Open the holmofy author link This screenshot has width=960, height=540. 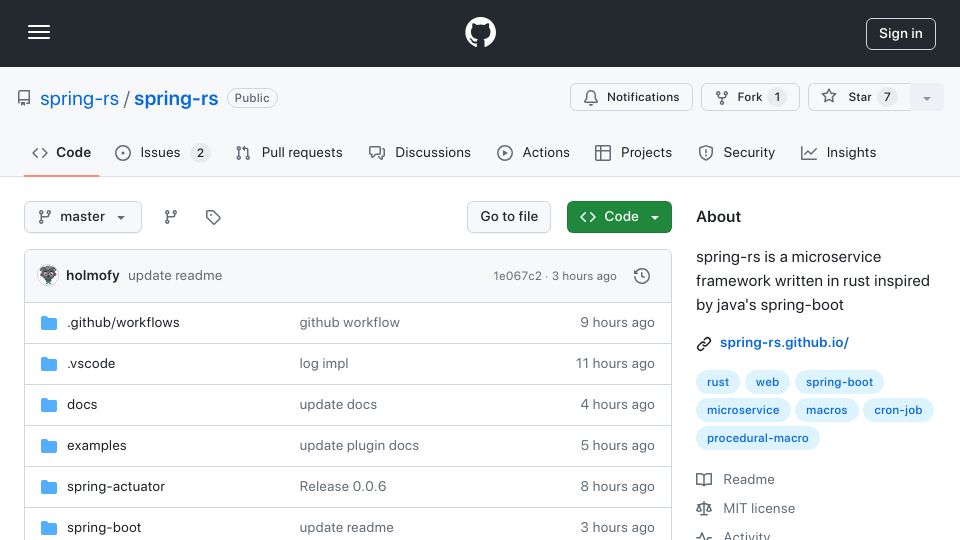92,276
